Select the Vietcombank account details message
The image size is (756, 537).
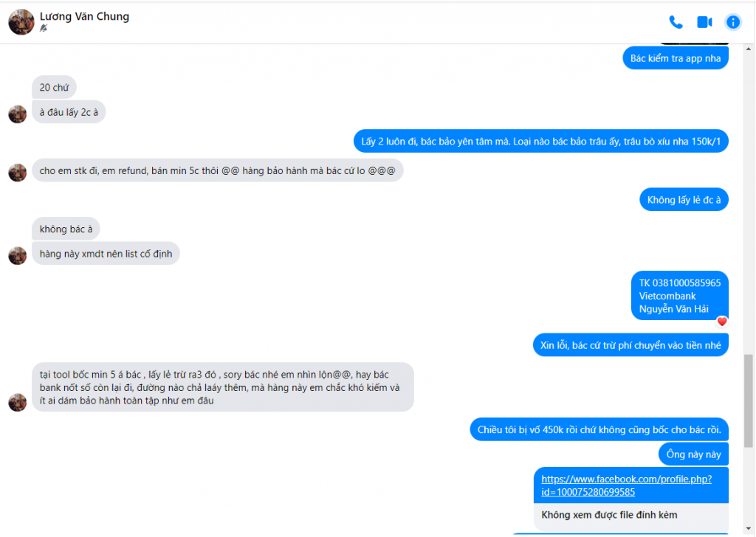point(680,296)
